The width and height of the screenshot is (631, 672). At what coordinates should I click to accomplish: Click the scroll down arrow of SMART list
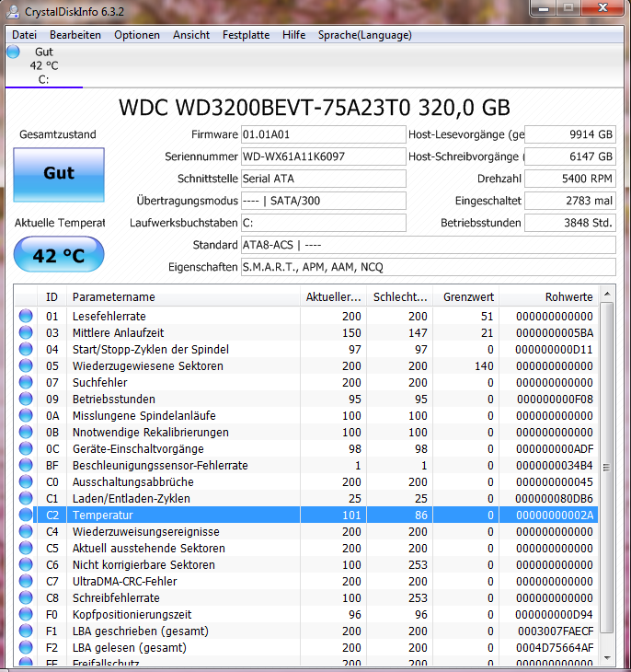coord(606,658)
